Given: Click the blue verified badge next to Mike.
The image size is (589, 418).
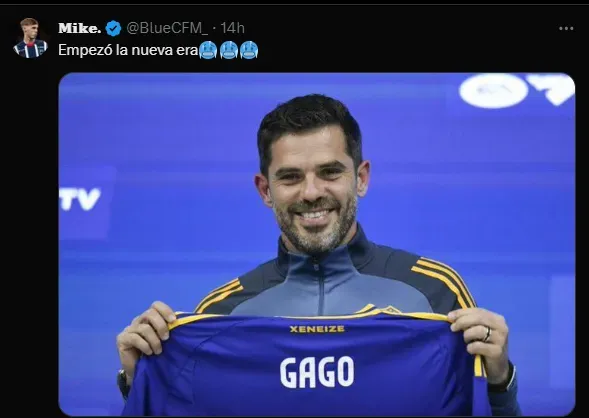Looking at the screenshot, I should [113, 28].
